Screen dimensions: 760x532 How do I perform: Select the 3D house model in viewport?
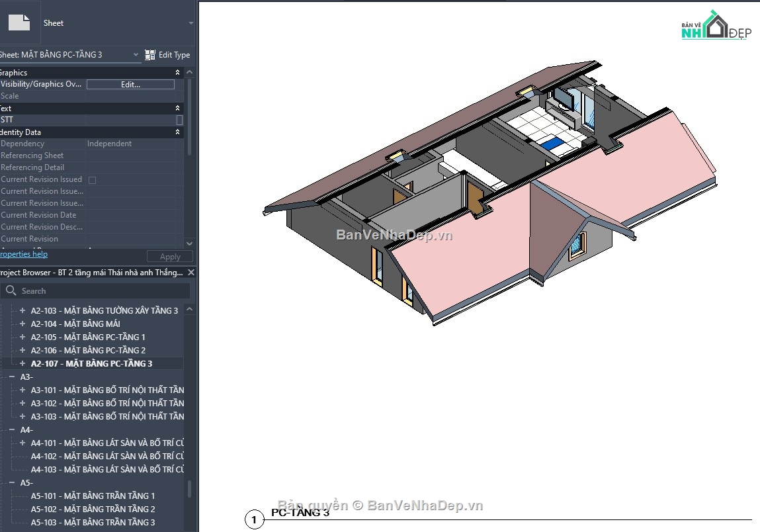489,194
